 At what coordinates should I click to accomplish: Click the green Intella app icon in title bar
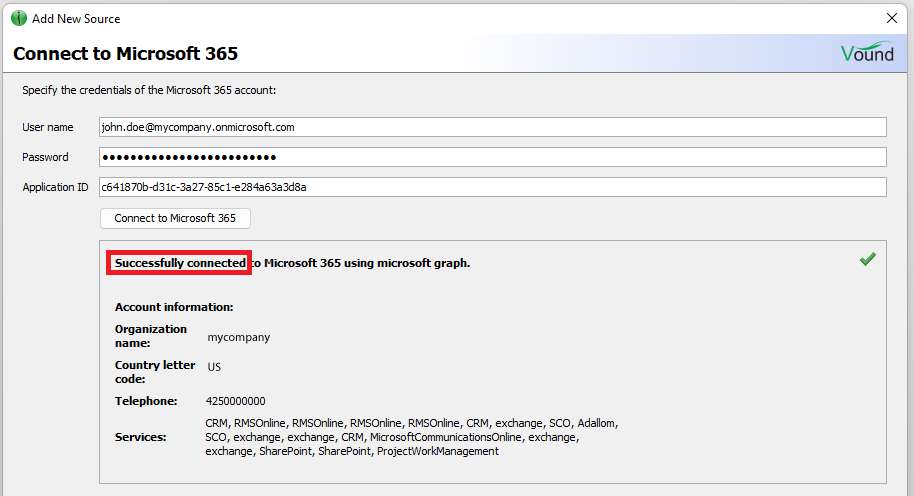coord(19,18)
